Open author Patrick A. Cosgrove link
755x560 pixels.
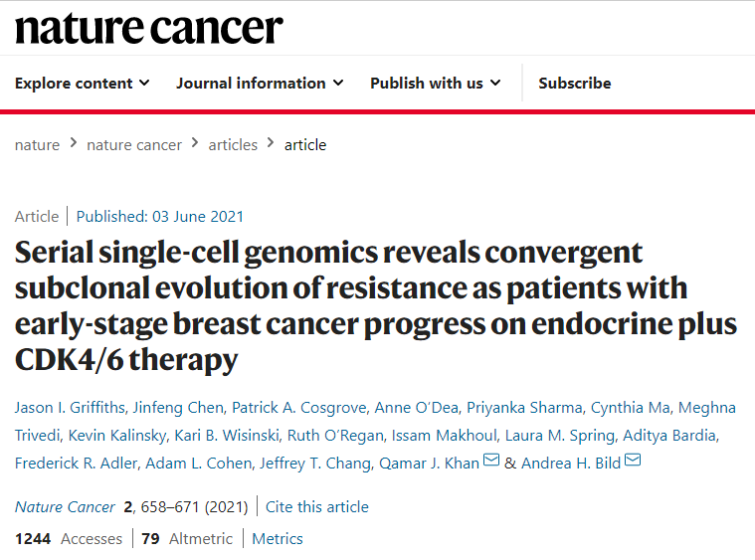tap(299, 408)
